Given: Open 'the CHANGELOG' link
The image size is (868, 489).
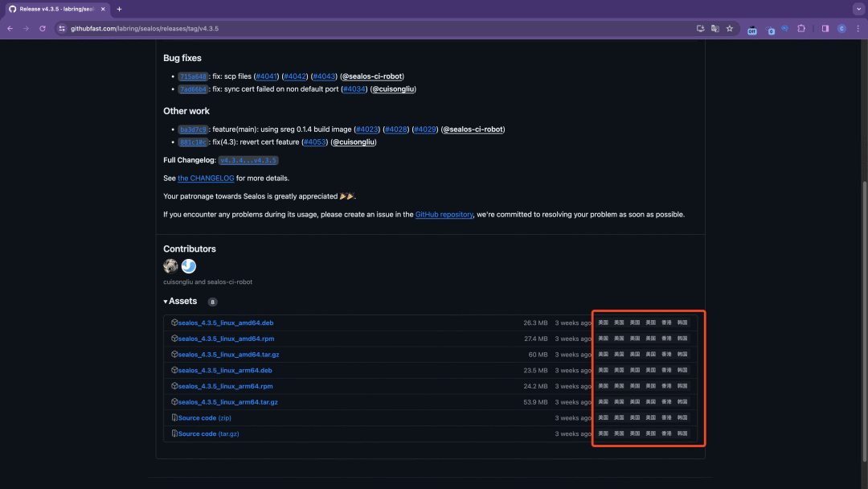Looking at the screenshot, I should click(x=206, y=179).
